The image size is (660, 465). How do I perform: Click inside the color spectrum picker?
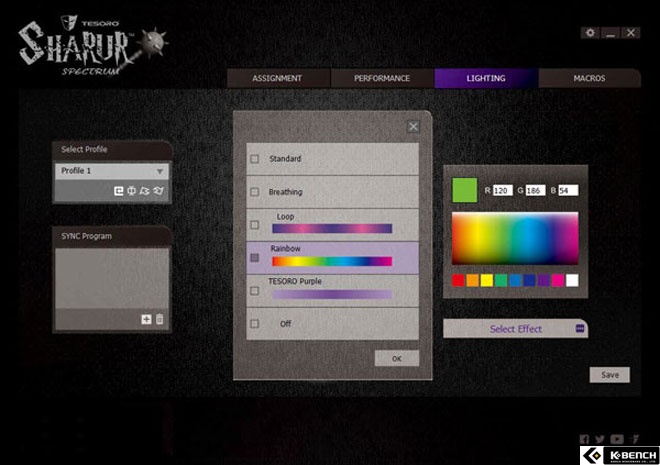click(x=515, y=239)
